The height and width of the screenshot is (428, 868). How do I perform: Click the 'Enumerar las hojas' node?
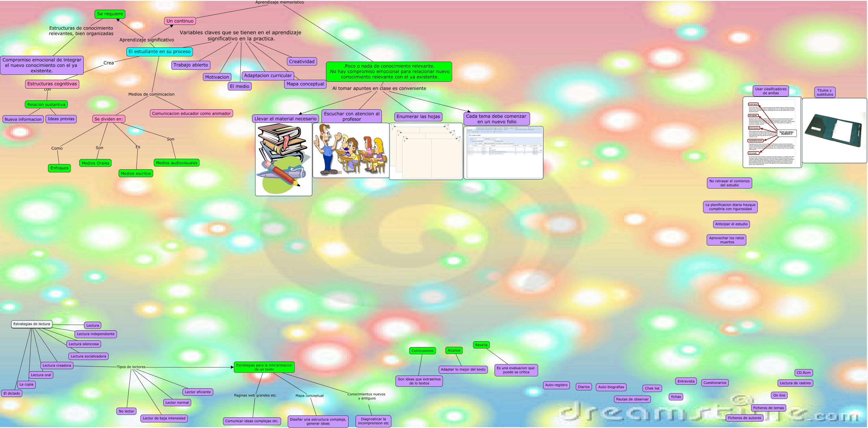point(418,117)
